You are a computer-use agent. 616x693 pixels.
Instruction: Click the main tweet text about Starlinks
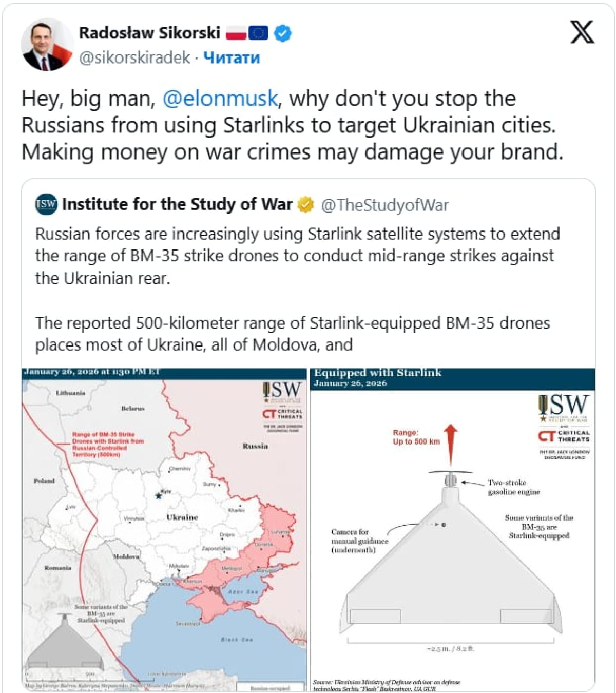click(292, 125)
